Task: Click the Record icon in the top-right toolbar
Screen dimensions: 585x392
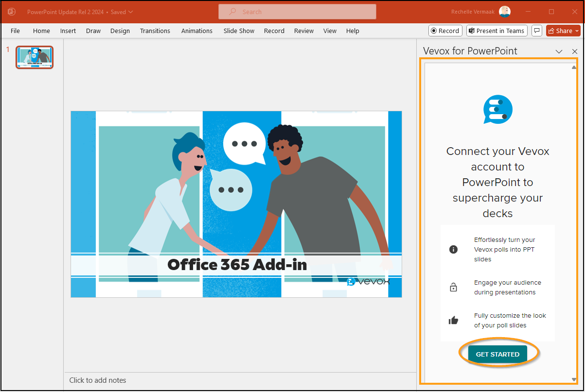Action: 434,31
